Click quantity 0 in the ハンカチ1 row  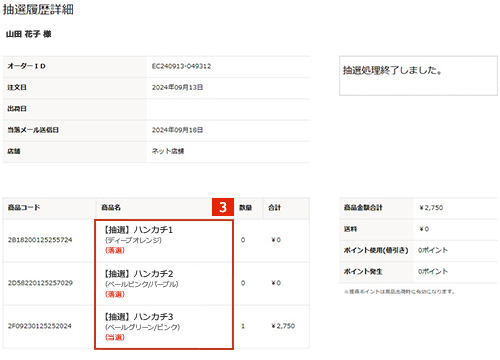tap(243, 240)
